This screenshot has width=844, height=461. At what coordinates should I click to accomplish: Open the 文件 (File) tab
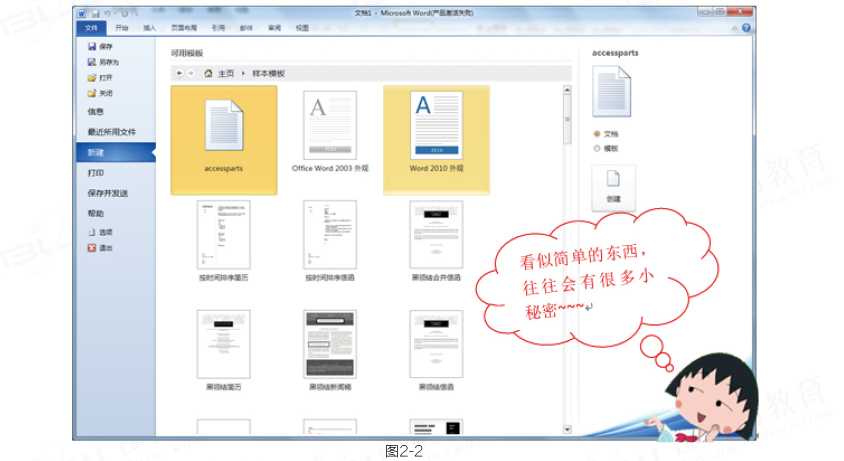click(92, 27)
